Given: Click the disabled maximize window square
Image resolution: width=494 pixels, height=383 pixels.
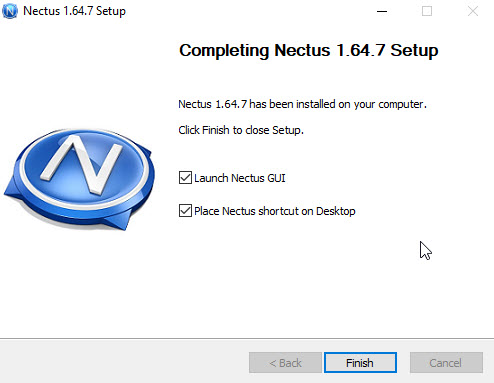Looking at the screenshot, I should pyautogui.click(x=427, y=11).
